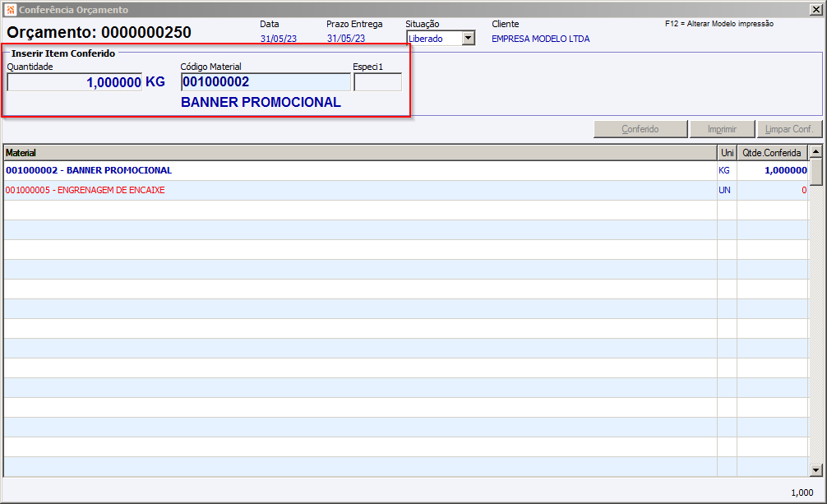This screenshot has width=827, height=504.
Task: Click the Data value 31/05/23
Action: click(279, 39)
